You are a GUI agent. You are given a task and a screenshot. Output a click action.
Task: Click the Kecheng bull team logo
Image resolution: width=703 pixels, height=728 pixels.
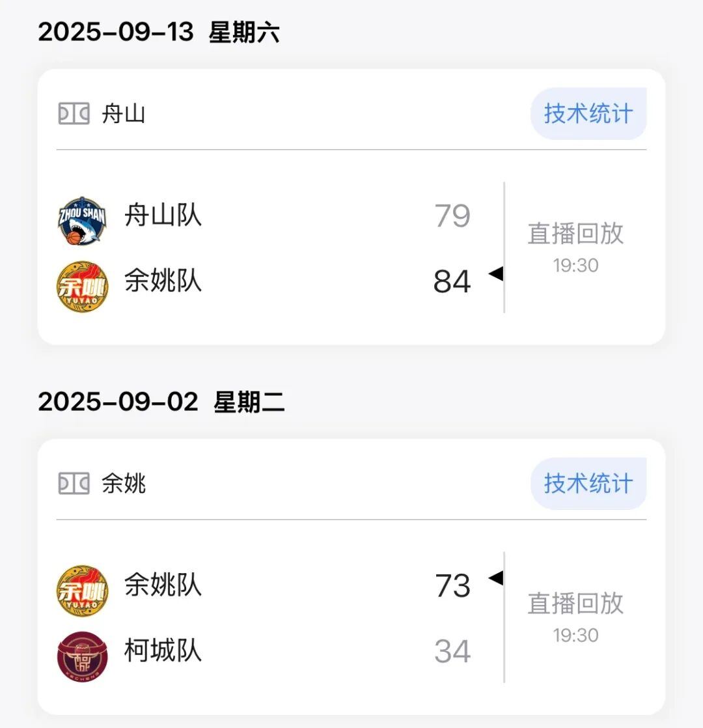point(82,656)
